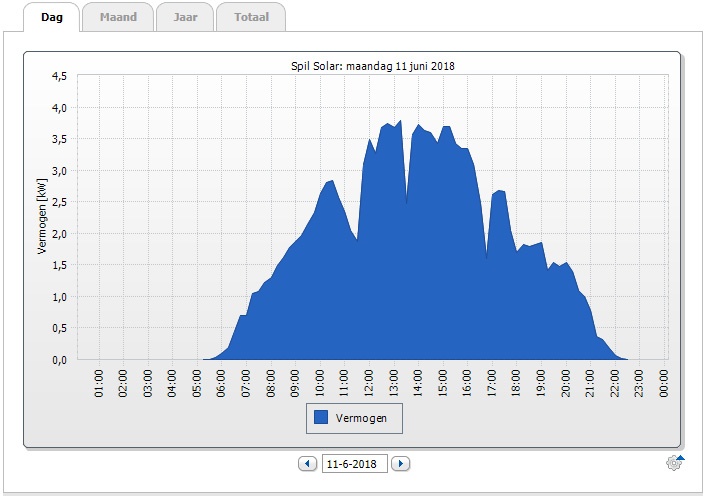Click the 2,0 value on y-axis
This screenshot has width=704, height=497.
point(59,234)
